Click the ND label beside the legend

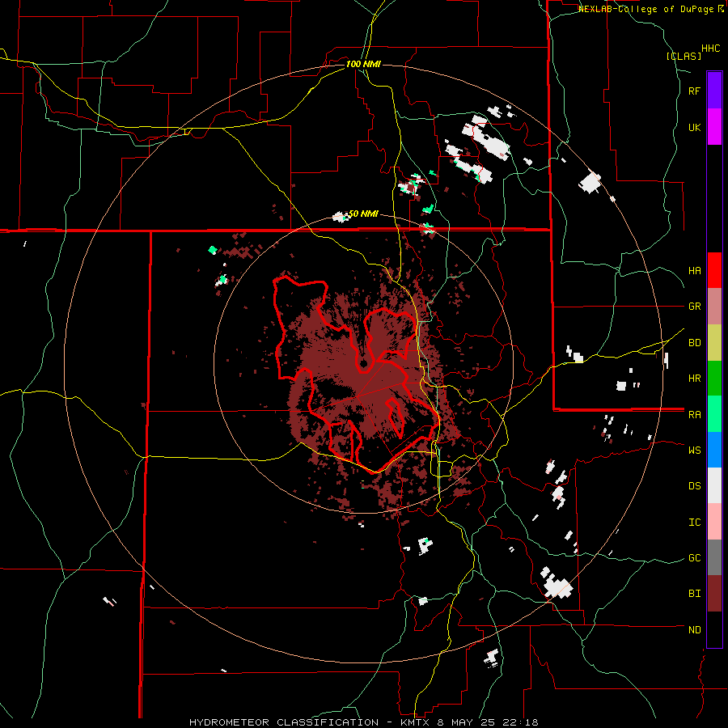(694, 630)
